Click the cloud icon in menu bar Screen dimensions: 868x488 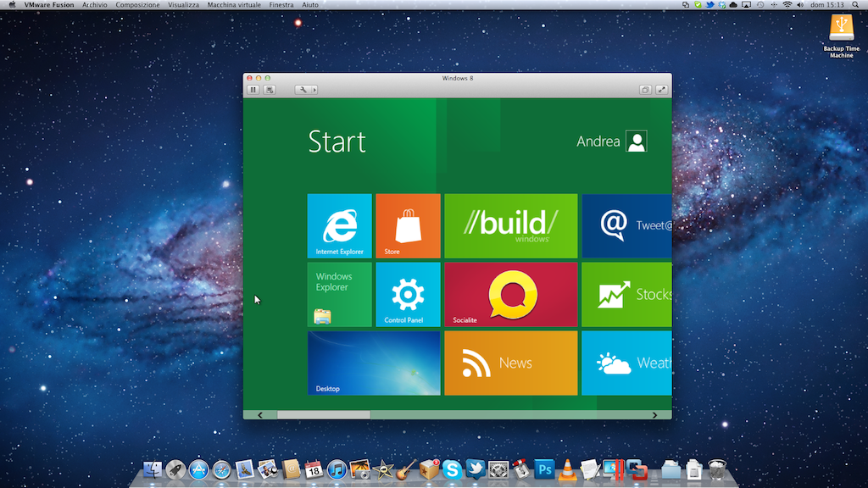(733, 5)
